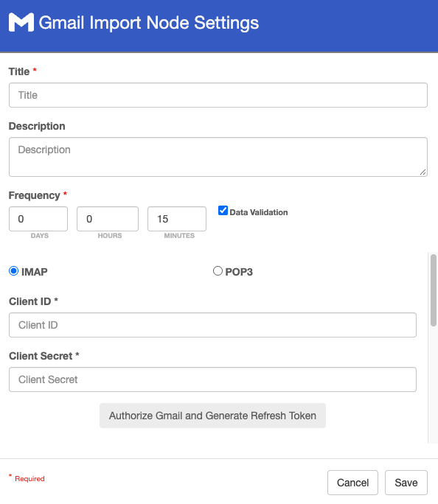438x504 pixels.
Task: Click the Client Secret input field
Action: [x=212, y=379]
